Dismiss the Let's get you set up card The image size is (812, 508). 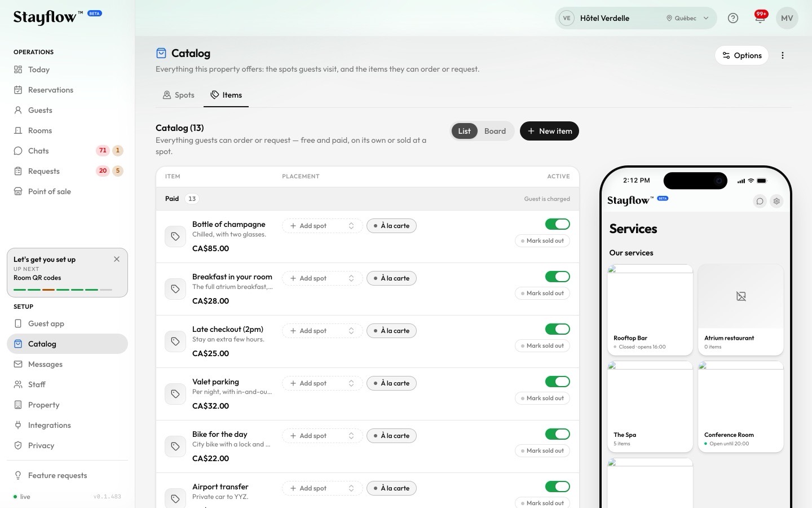coord(117,259)
